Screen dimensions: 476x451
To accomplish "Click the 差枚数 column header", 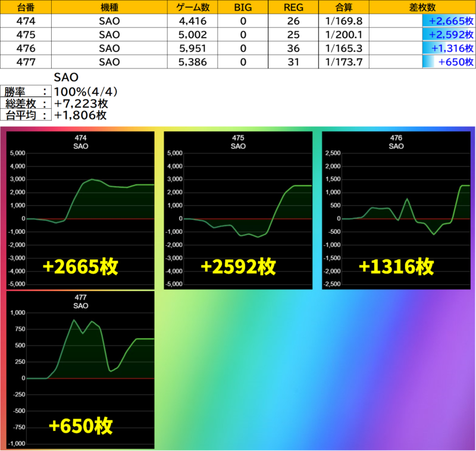I will click(422, 7).
